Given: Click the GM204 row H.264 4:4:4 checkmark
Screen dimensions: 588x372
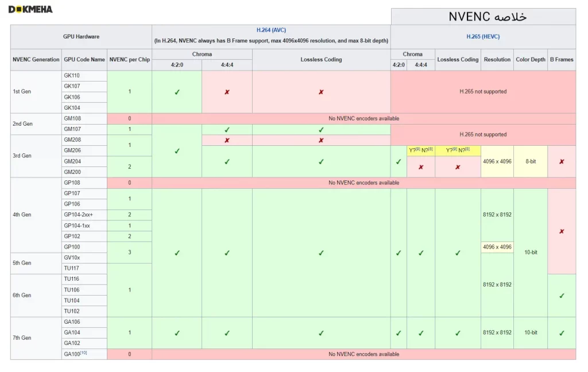Looking at the screenshot, I should coord(227,162).
